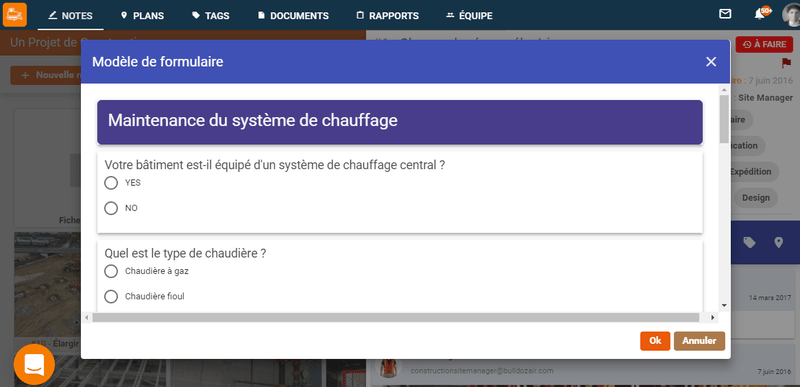Switch to the PLANS tab
Screen dimensions: 800x387
click(142, 15)
